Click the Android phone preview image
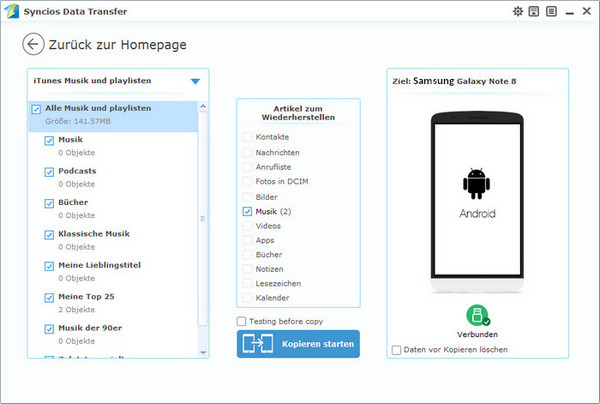The width and height of the screenshot is (600, 404). (x=477, y=202)
